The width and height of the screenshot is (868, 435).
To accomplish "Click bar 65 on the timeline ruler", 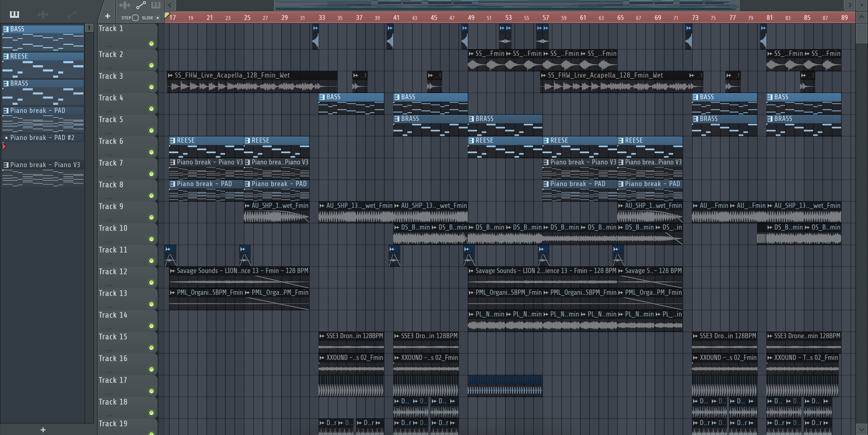I will 620,17.
